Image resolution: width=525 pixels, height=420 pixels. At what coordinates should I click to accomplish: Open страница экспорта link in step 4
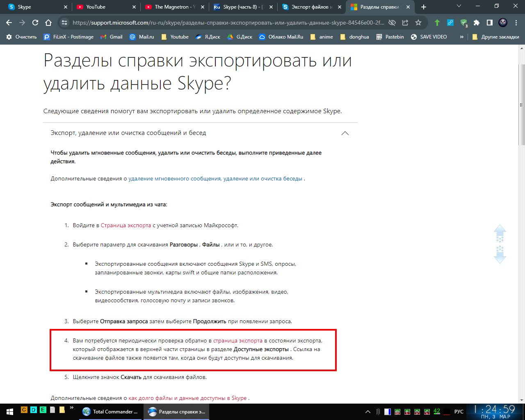click(x=238, y=340)
